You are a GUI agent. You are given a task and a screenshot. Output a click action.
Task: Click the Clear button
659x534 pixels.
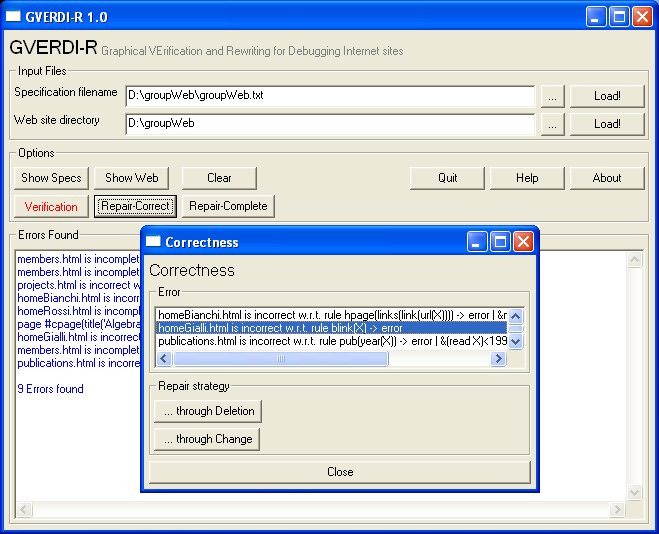click(219, 178)
